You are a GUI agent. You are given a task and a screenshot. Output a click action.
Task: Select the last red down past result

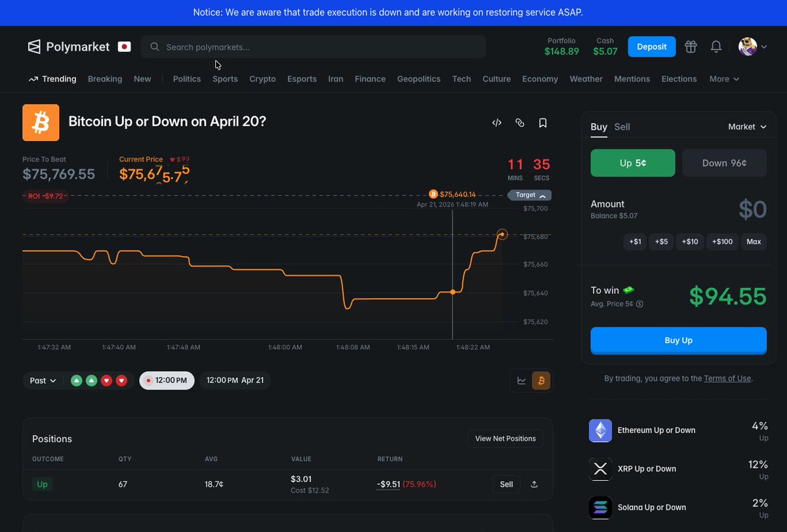click(121, 380)
